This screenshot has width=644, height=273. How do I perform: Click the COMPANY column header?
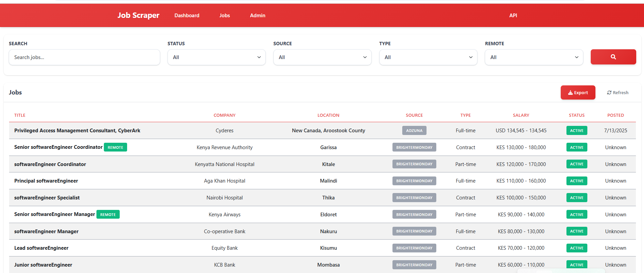[225, 115]
